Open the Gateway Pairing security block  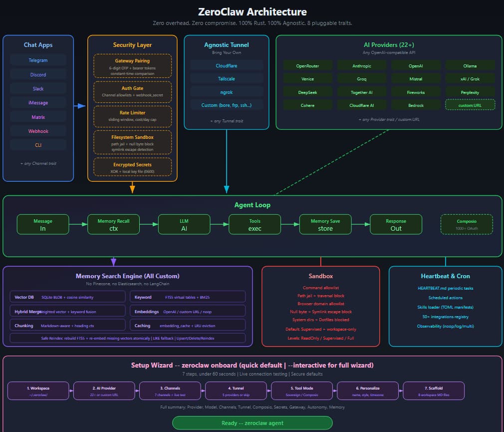[132, 64]
